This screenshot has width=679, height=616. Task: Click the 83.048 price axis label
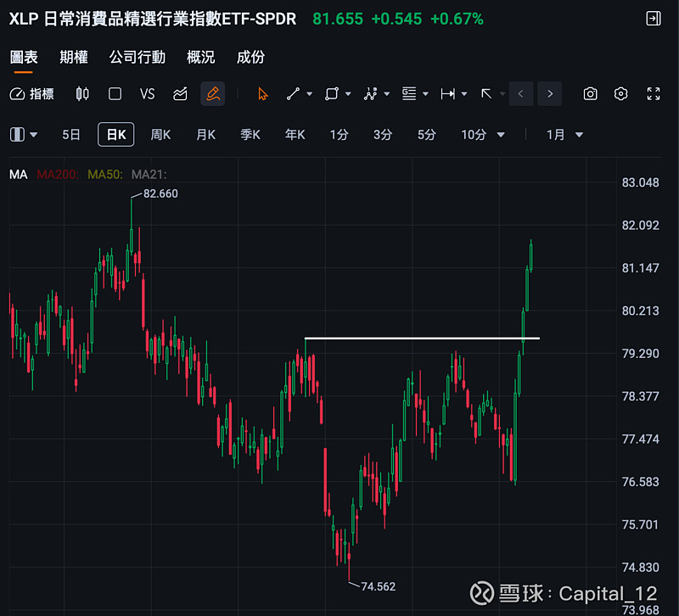coord(641,182)
